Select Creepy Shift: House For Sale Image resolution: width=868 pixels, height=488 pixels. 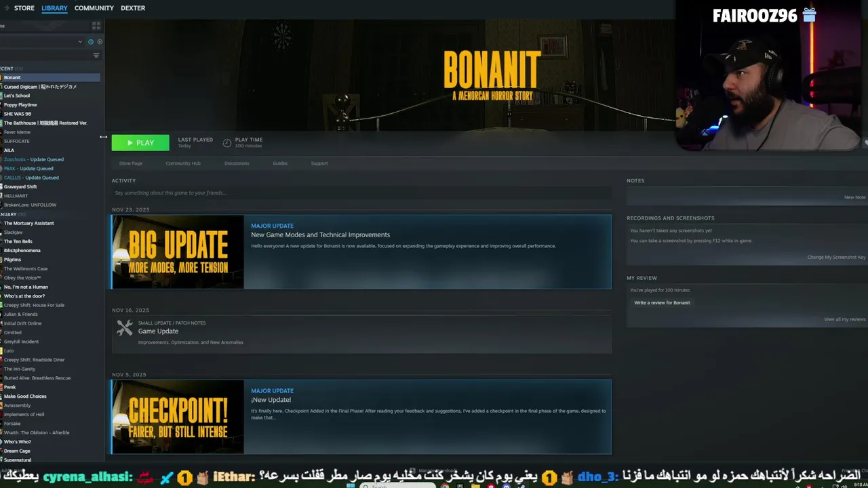coord(34,305)
